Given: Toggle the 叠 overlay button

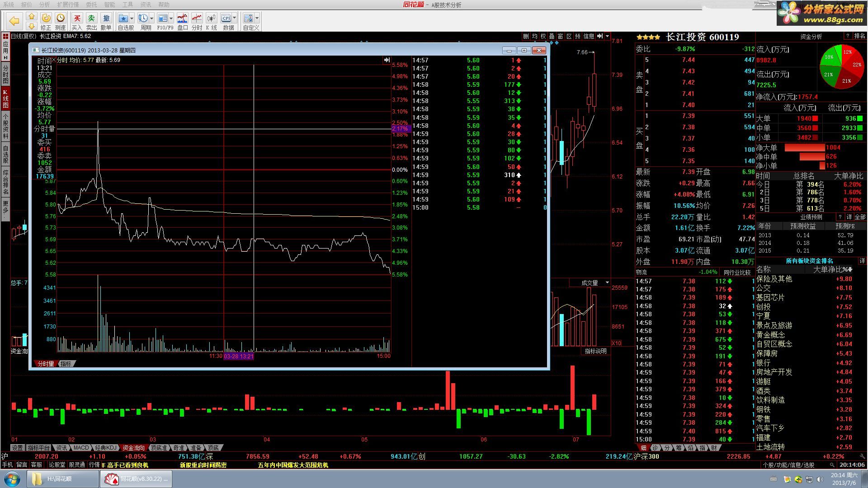Looking at the screenshot, I should (x=552, y=36).
